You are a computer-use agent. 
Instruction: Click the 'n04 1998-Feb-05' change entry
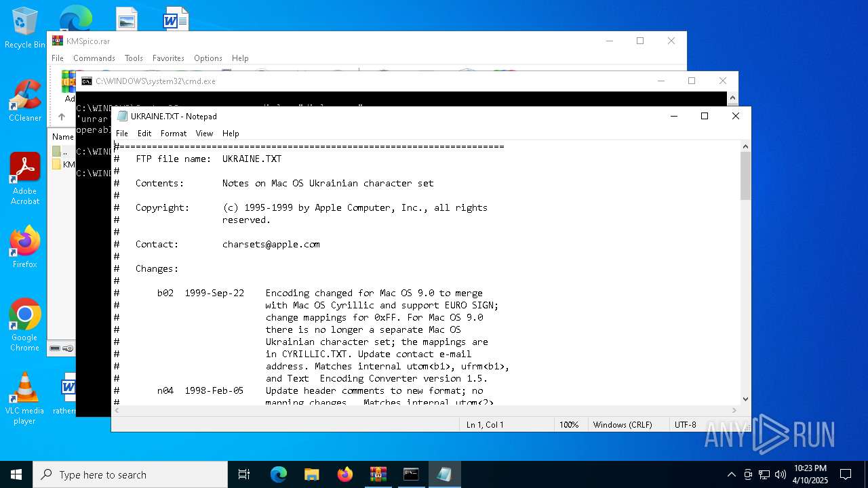[x=201, y=390]
